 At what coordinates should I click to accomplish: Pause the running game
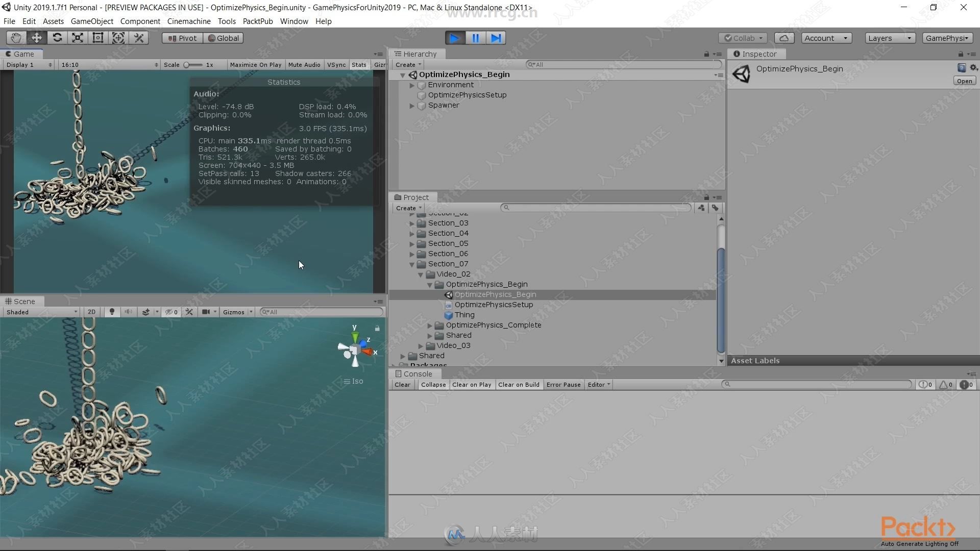pyautogui.click(x=475, y=38)
